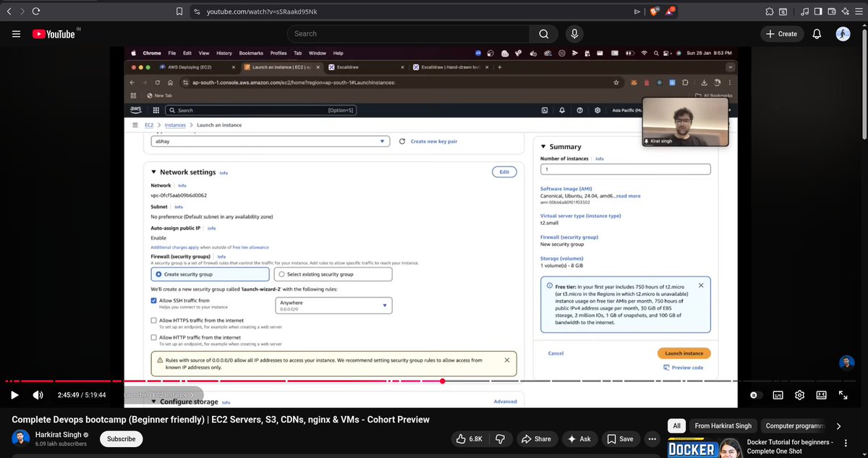Screen dimensions: 868x458
Task: Open the YouTube account avatar menu
Action: (843, 33)
